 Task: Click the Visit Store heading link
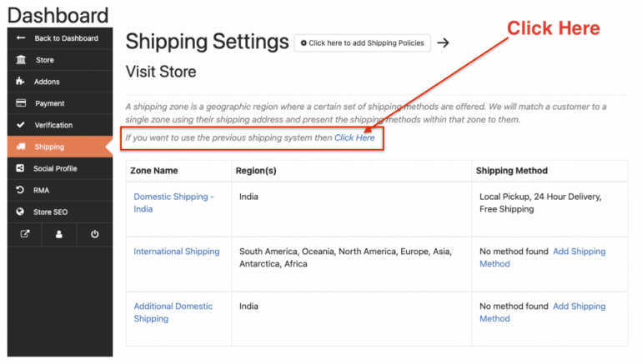(x=161, y=72)
